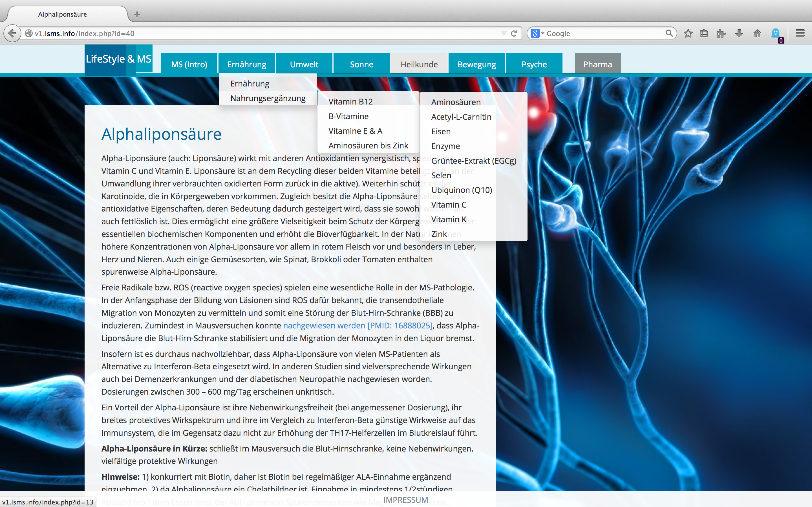Select Nahrungsergänzung in the submenu
The height and width of the screenshot is (507, 812).
[268, 98]
